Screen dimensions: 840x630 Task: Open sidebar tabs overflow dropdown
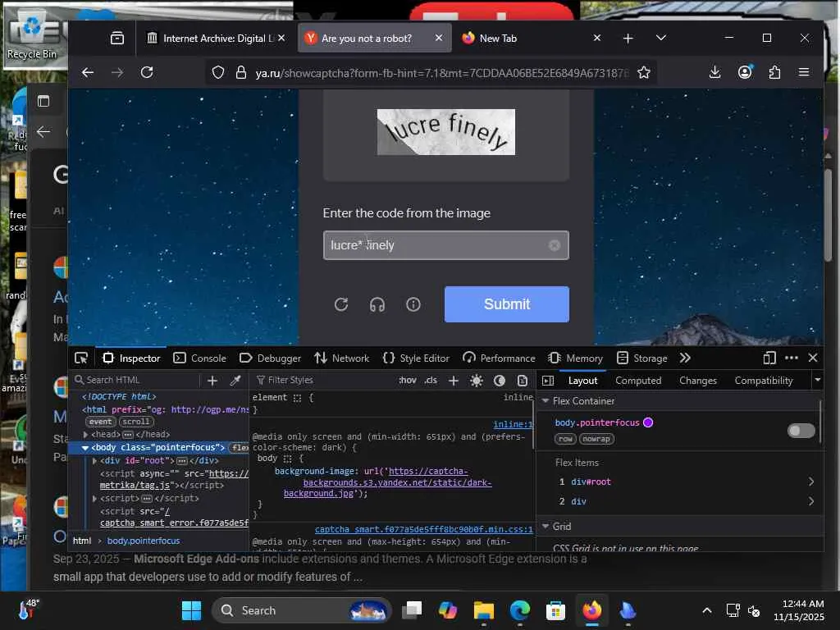818,380
